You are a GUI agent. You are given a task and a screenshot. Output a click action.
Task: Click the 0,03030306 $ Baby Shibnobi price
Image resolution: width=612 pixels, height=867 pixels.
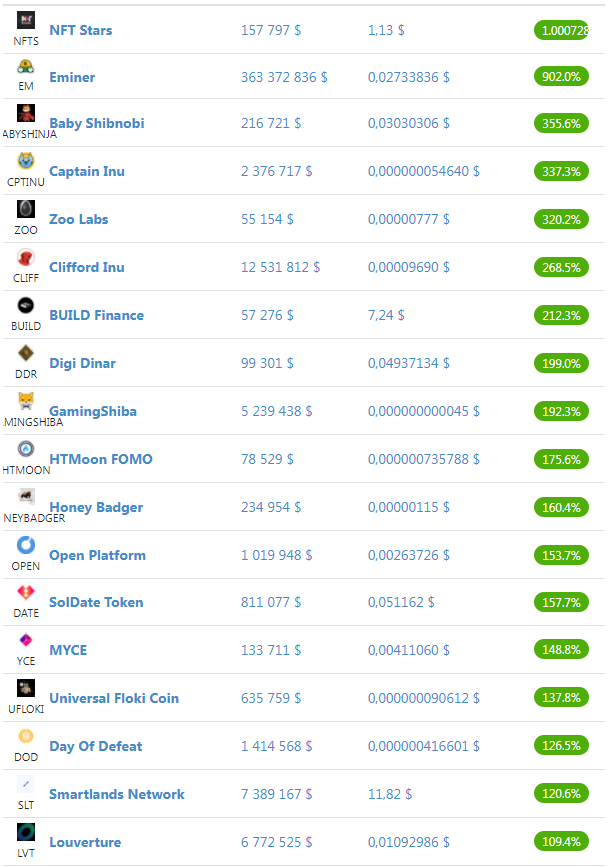click(x=409, y=123)
